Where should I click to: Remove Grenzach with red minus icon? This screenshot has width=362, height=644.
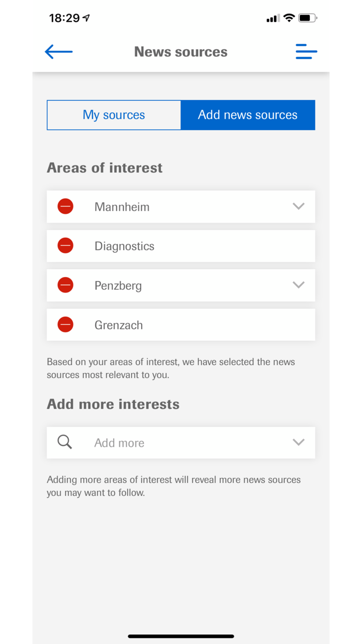pos(65,325)
